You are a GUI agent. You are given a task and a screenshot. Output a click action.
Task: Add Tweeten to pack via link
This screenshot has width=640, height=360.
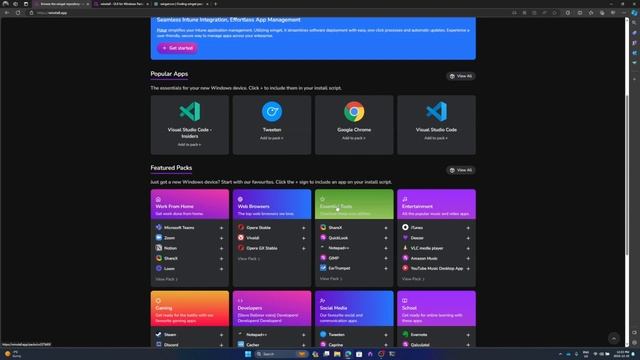click(x=272, y=138)
